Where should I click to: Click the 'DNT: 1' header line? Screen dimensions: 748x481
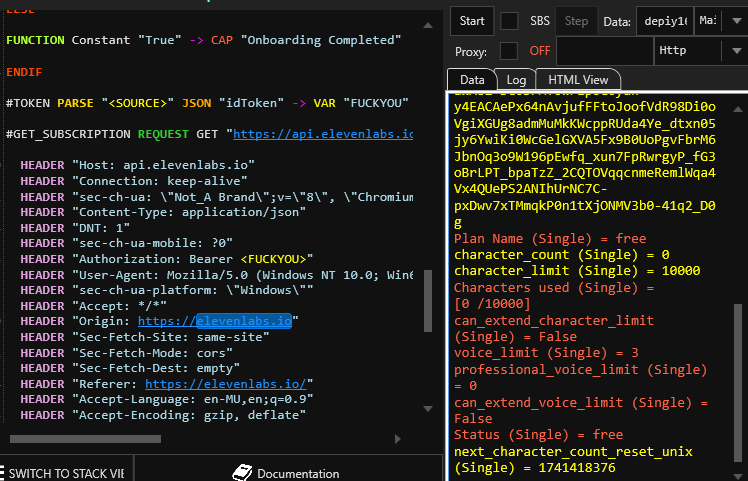75,228
